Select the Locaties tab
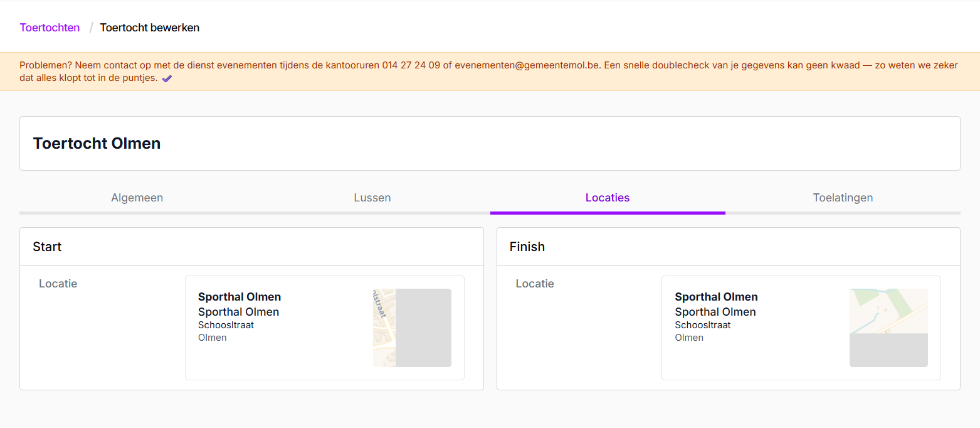Viewport: 980px width, 428px height. tap(607, 198)
